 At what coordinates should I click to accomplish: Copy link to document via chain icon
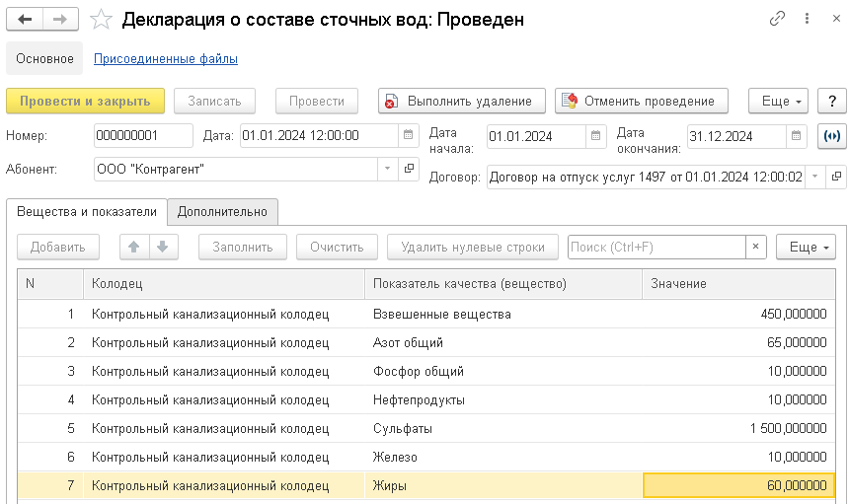[x=778, y=20]
